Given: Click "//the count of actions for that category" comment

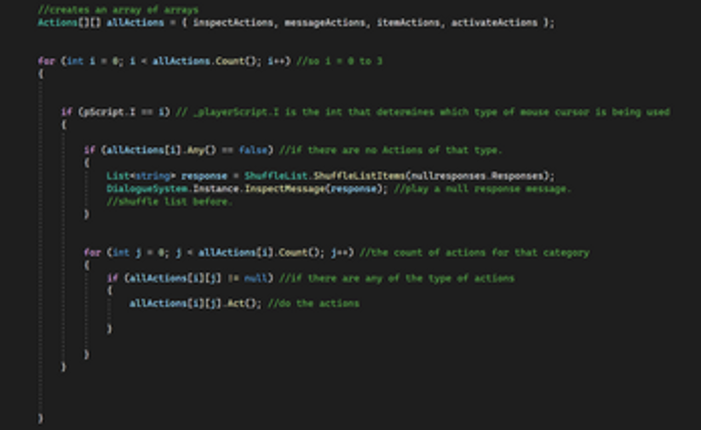Looking at the screenshot, I should tap(474, 253).
